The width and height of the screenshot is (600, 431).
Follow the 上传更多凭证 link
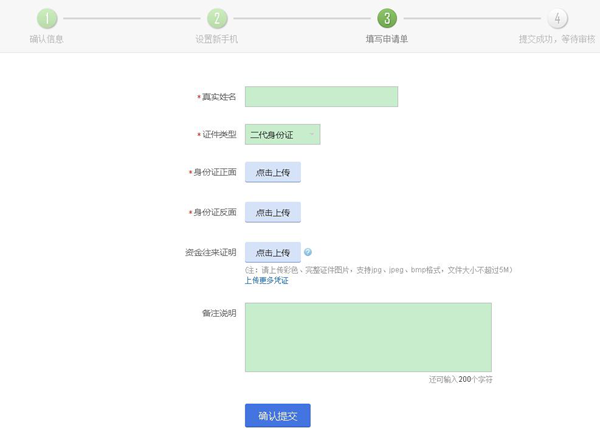(x=266, y=281)
